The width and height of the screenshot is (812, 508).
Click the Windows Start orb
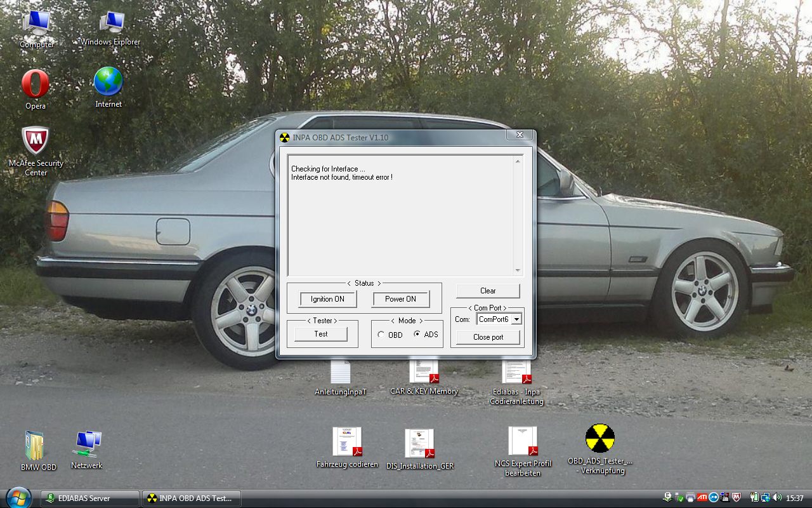tap(18, 497)
